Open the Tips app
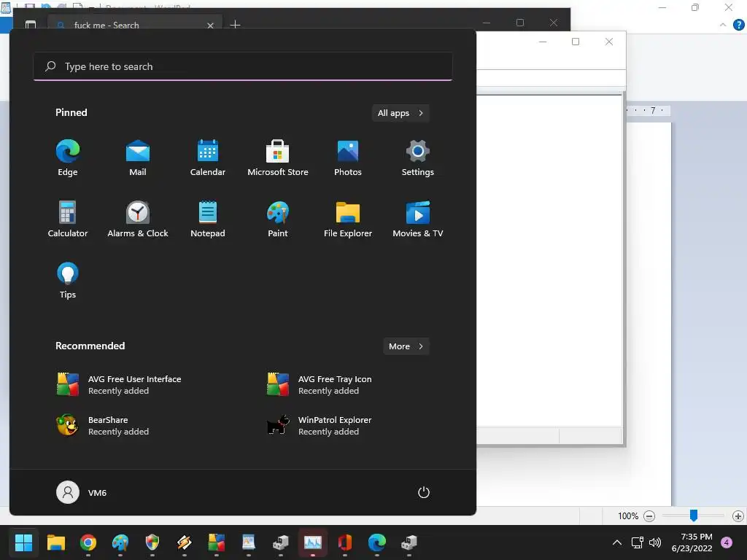 (x=68, y=281)
